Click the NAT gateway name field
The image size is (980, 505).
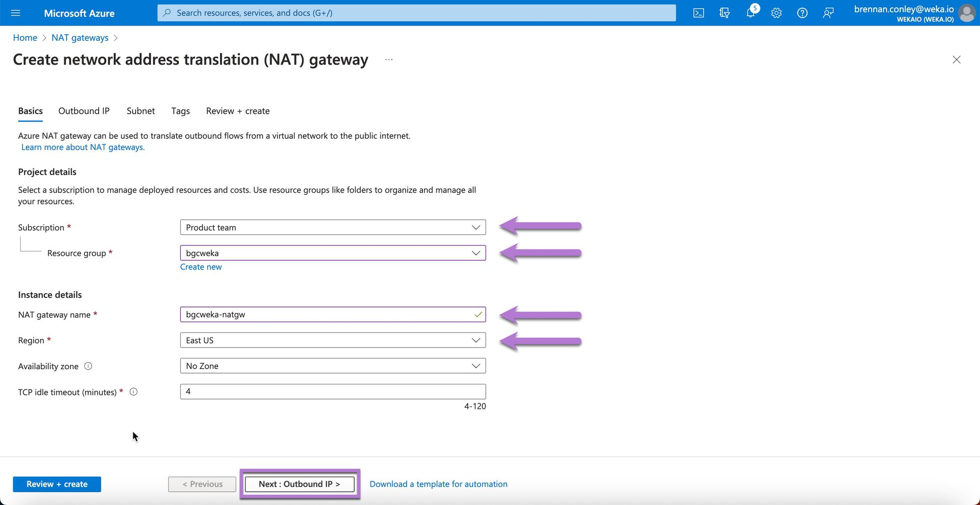(326, 314)
